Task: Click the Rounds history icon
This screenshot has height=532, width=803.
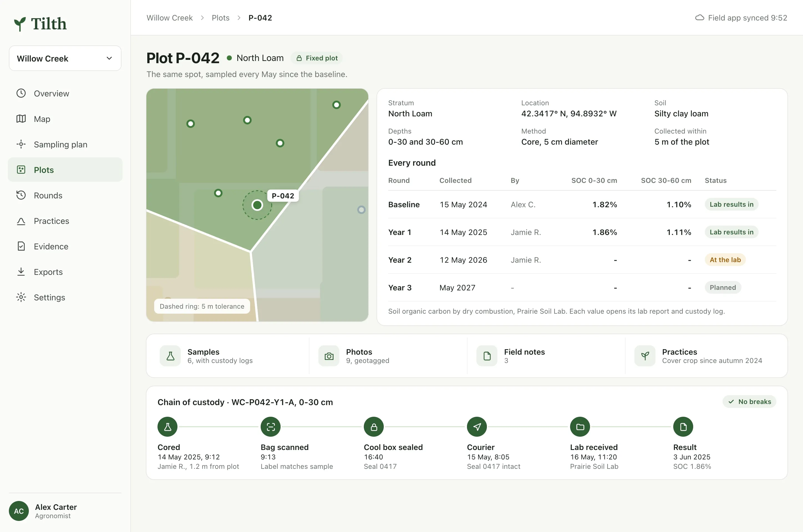Action: pos(21,195)
